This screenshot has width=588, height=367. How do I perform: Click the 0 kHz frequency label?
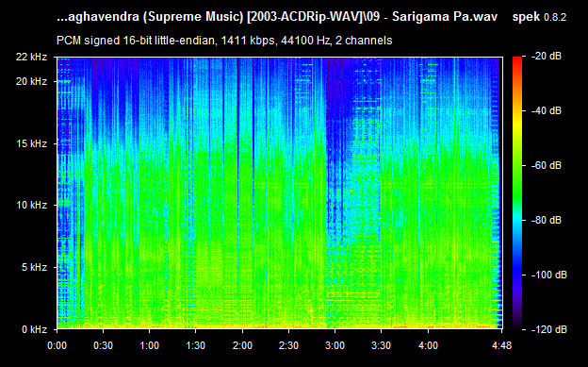34,329
